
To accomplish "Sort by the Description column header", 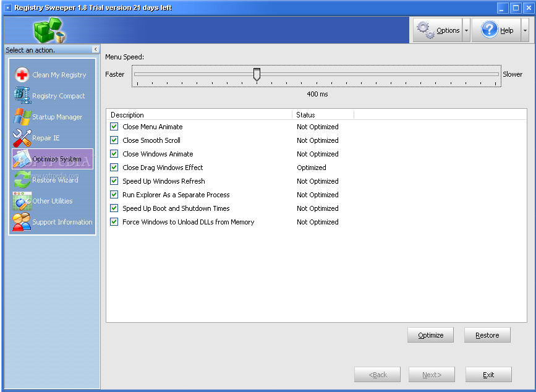I will [199, 115].
